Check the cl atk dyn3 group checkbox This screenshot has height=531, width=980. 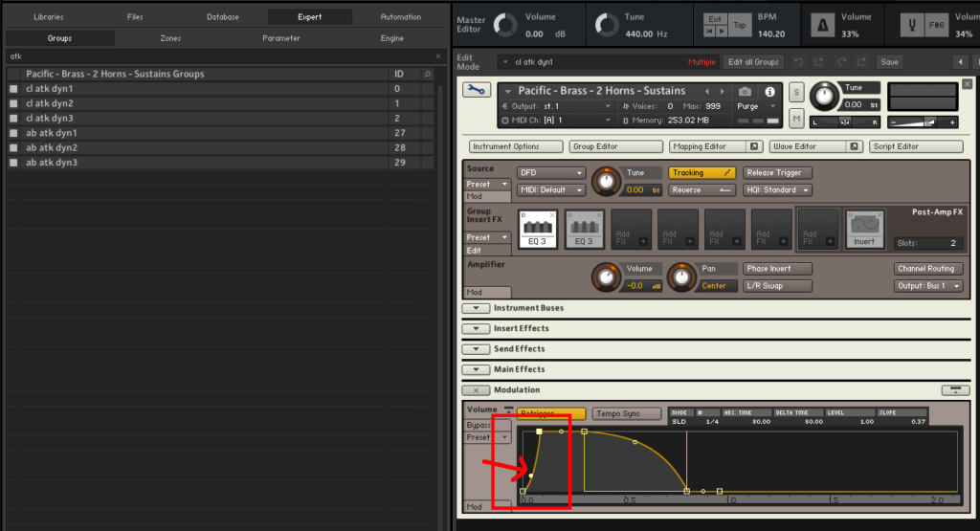pos(13,118)
